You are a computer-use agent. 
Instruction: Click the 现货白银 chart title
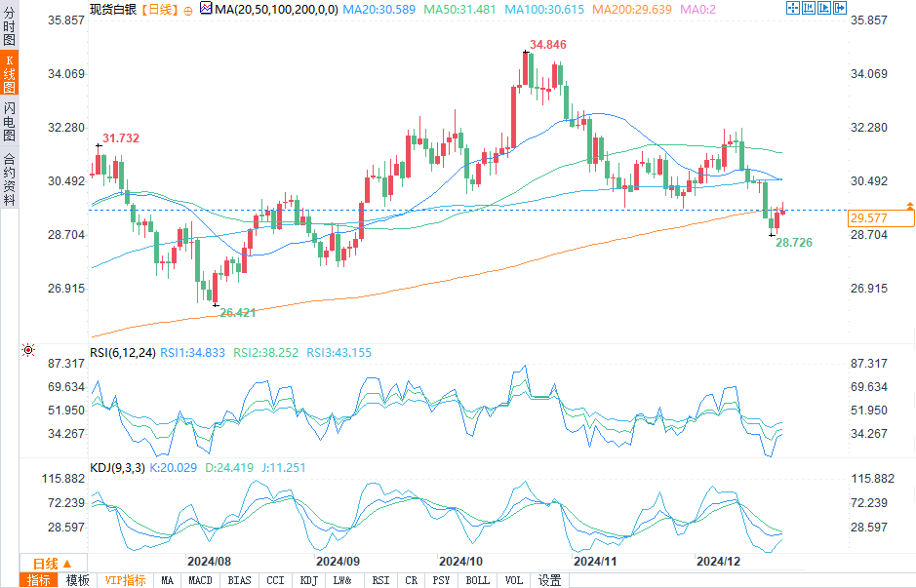coord(113,10)
